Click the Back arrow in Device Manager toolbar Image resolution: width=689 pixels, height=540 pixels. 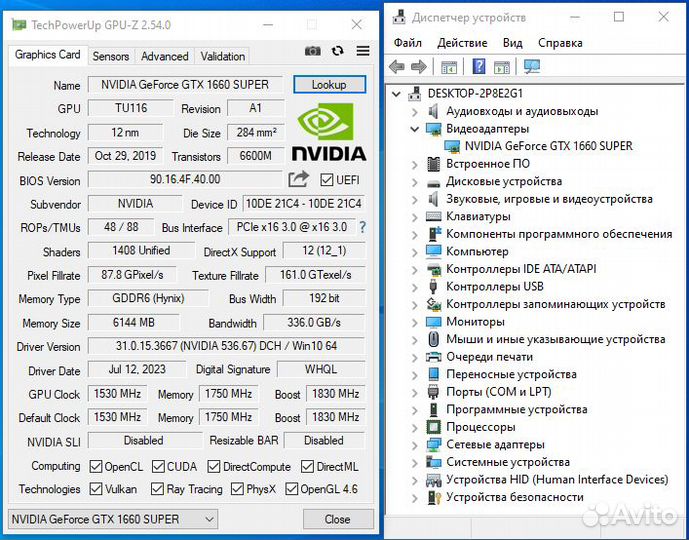[x=397, y=67]
